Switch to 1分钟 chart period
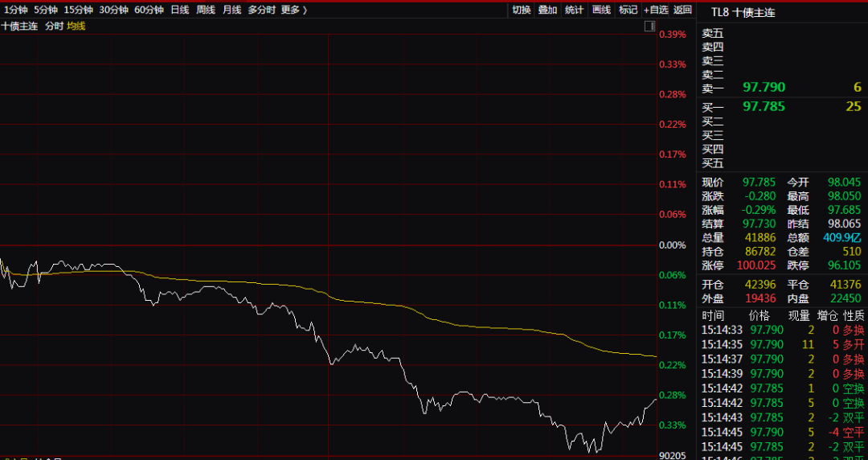Viewport: 868px width, 460px height. click(x=15, y=10)
